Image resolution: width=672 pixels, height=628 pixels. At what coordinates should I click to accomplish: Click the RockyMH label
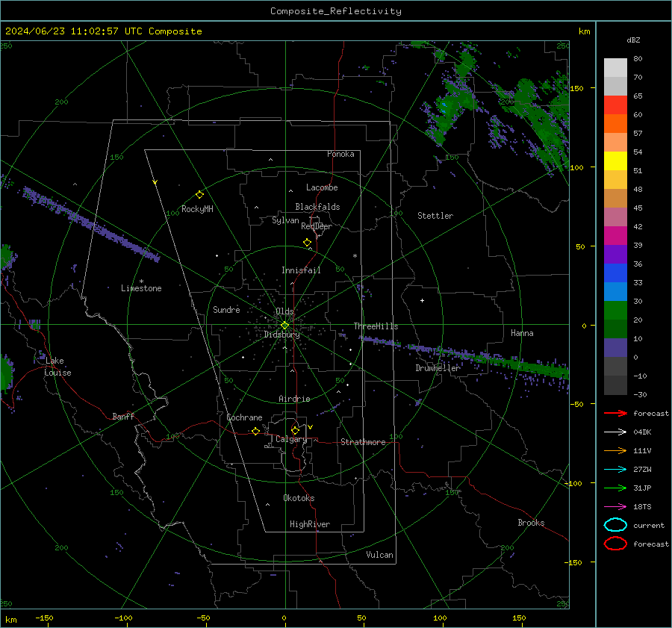[197, 209]
